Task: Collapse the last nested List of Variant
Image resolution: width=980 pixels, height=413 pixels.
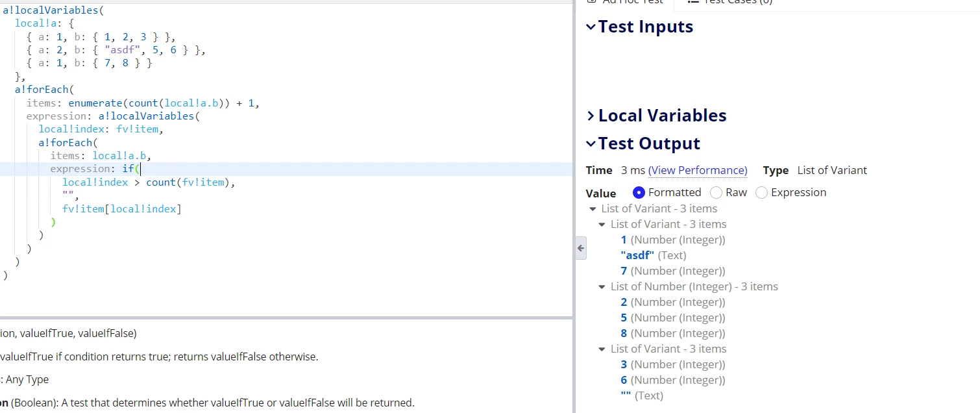Action: pyautogui.click(x=602, y=349)
